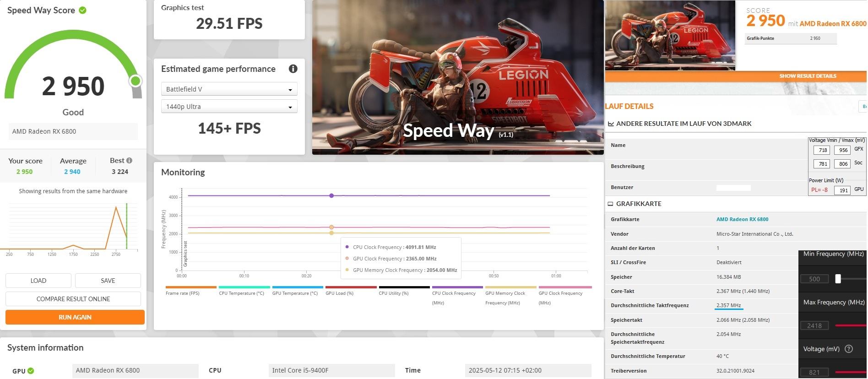
Task: Click the 145+ FPS estimate
Action: point(229,128)
